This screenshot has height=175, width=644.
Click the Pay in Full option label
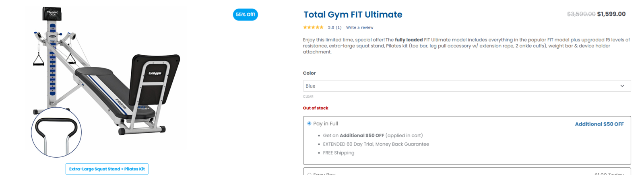pyautogui.click(x=325, y=124)
